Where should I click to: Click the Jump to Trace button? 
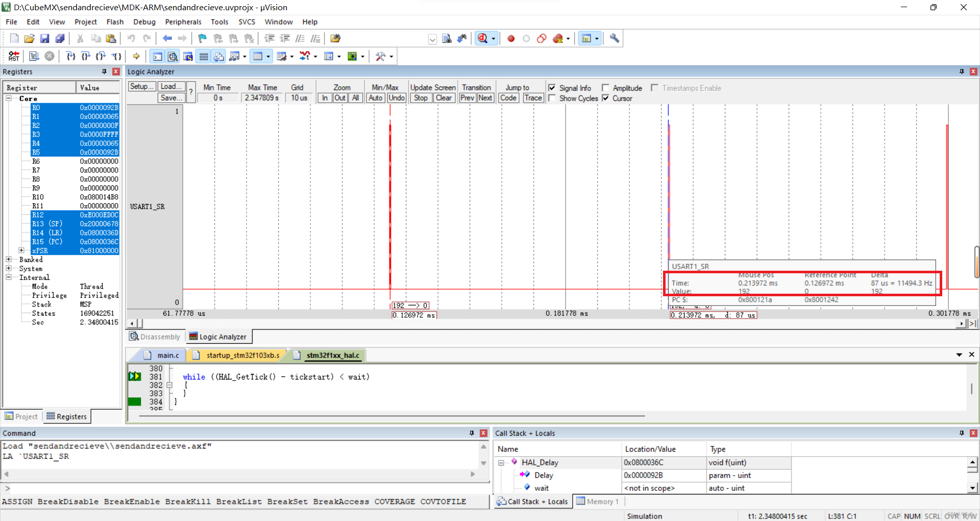[x=533, y=98]
